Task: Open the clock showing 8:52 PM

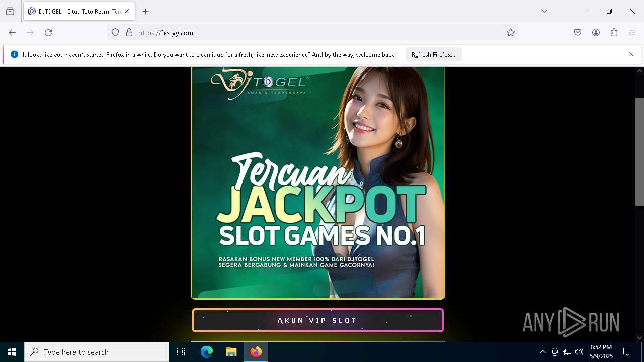Action: coord(601,352)
